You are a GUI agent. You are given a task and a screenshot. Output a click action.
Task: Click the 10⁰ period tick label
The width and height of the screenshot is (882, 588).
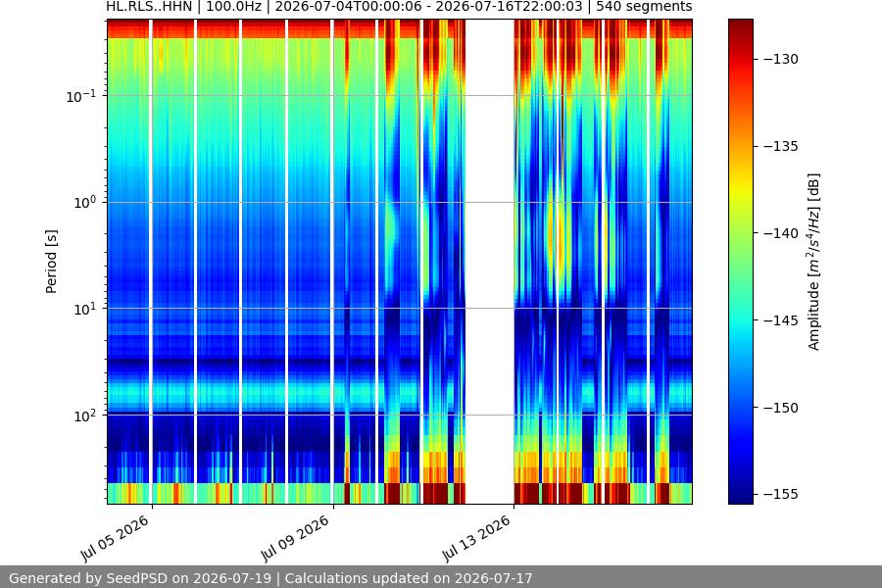84,203
